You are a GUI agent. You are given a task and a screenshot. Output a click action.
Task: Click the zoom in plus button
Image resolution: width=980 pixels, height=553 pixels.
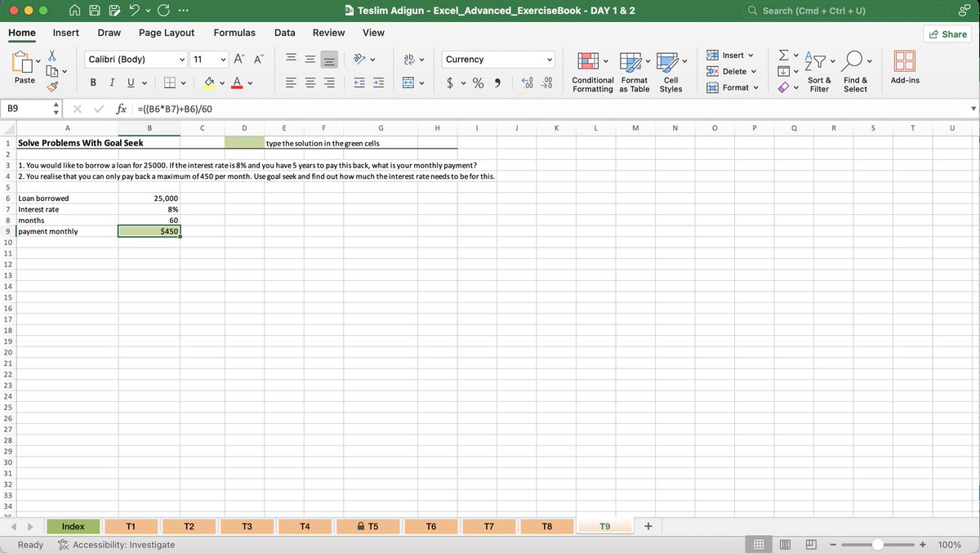pyautogui.click(x=922, y=544)
